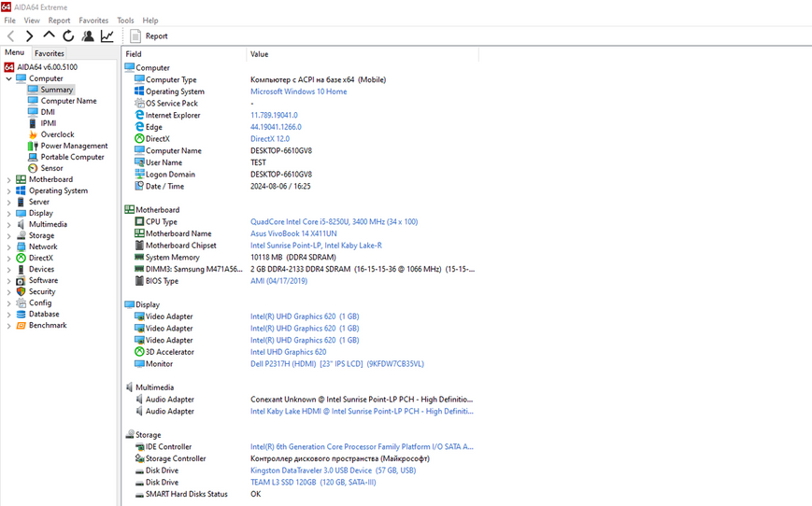
Task: Click the Config icon in tree
Action: pyautogui.click(x=21, y=302)
